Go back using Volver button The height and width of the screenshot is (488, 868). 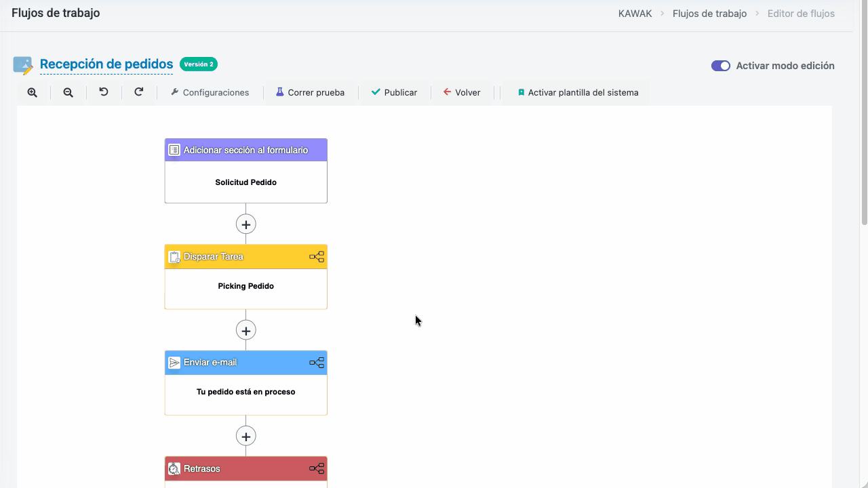462,92
